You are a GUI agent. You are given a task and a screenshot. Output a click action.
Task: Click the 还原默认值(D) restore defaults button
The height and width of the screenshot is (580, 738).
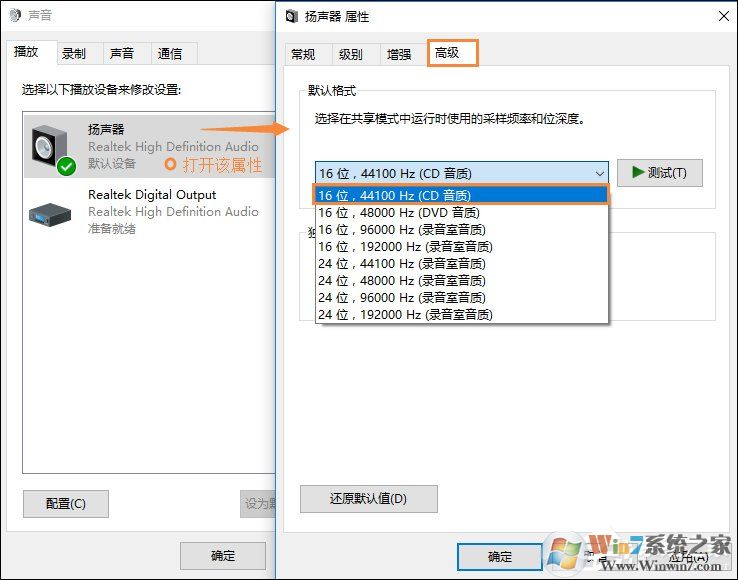pyautogui.click(x=369, y=499)
